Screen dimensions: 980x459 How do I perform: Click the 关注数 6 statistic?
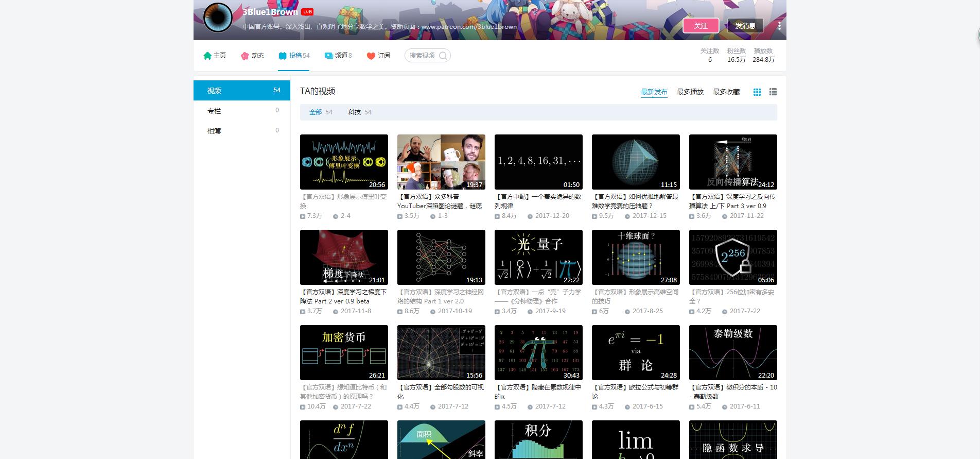click(x=710, y=55)
